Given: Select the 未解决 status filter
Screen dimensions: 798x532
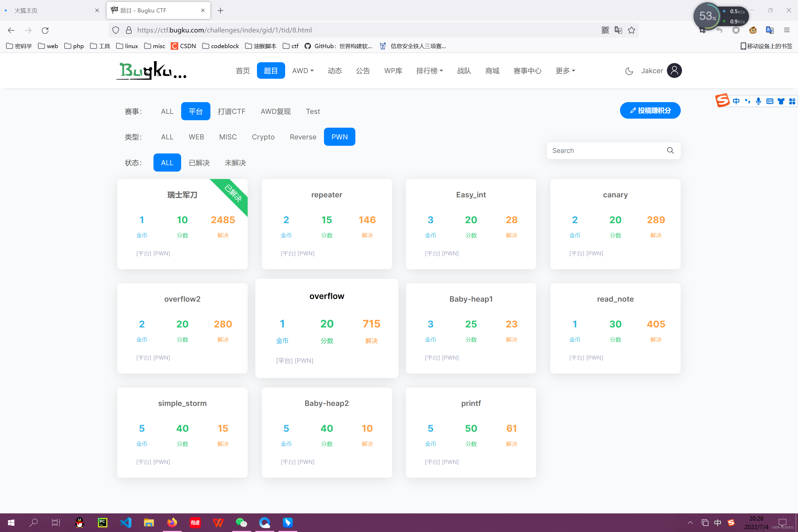Looking at the screenshot, I should click(x=235, y=163).
